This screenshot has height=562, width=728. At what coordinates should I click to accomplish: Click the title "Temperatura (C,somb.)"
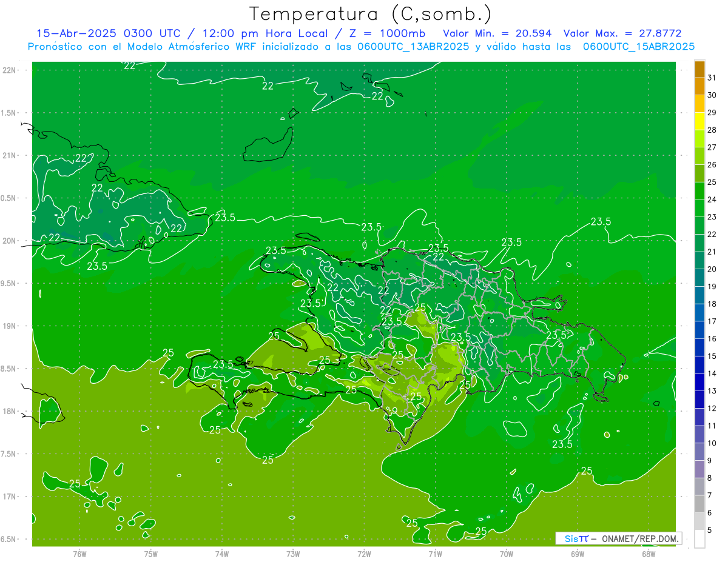click(371, 15)
